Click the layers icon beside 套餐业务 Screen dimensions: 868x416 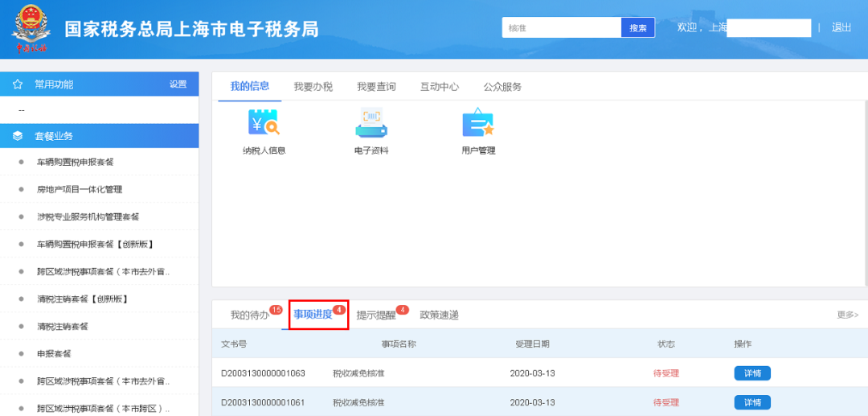(18, 136)
